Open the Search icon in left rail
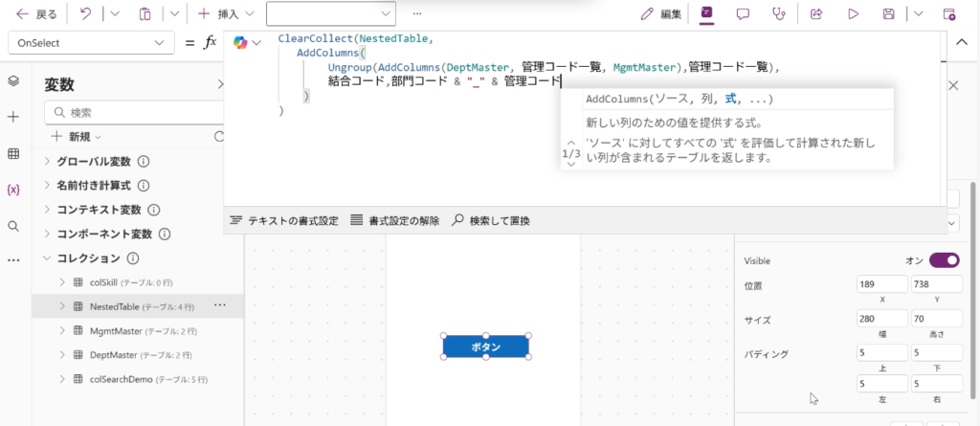The width and height of the screenshot is (980, 426). (x=13, y=226)
